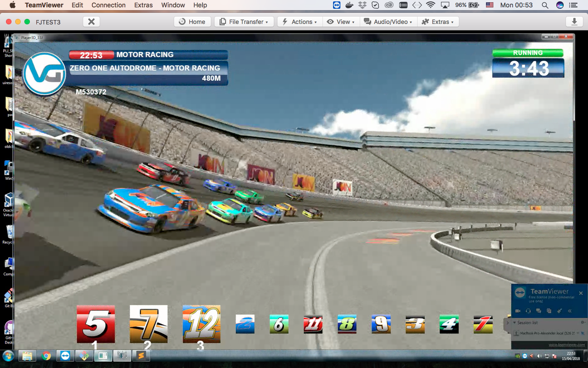The width and height of the screenshot is (588, 368).
Task: Open the Connection menu
Action: [108, 5]
